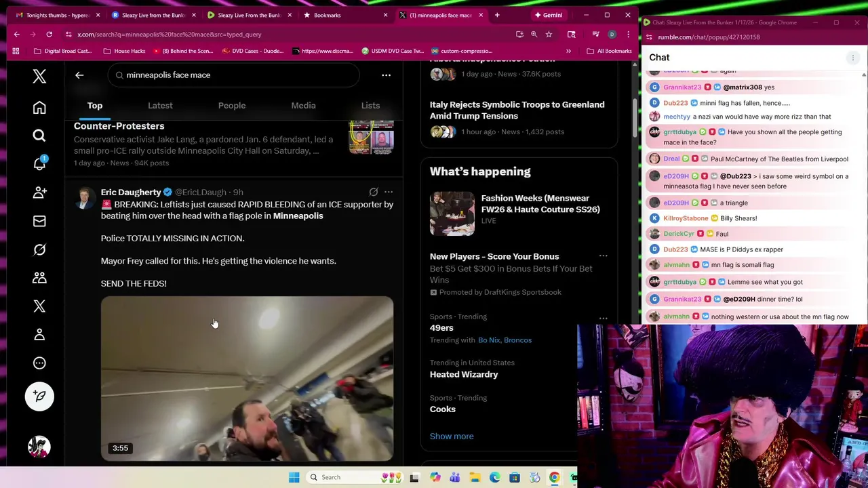Open Bo Nix trending link
The image size is (868, 488).
pyautogui.click(x=489, y=340)
